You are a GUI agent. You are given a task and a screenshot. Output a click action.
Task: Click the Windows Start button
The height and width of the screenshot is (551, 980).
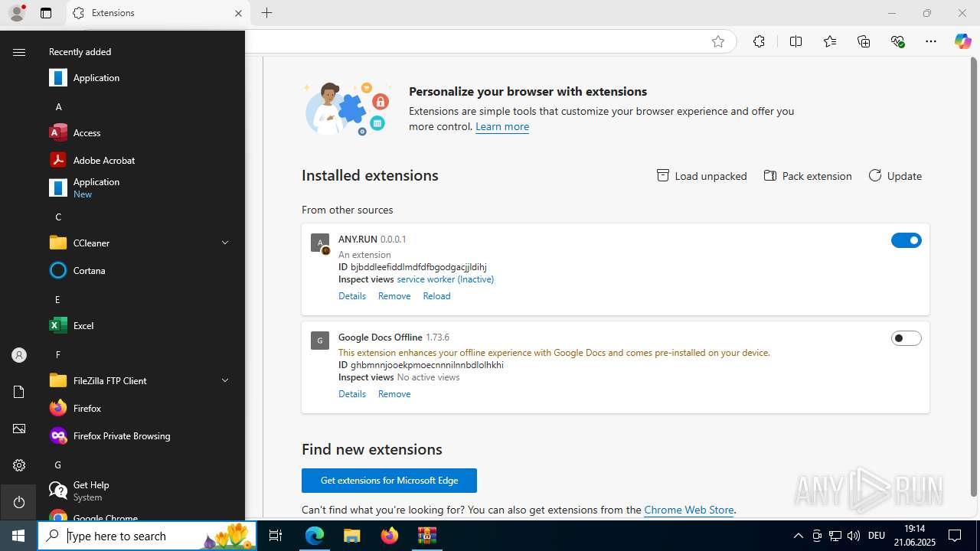pos(18,536)
